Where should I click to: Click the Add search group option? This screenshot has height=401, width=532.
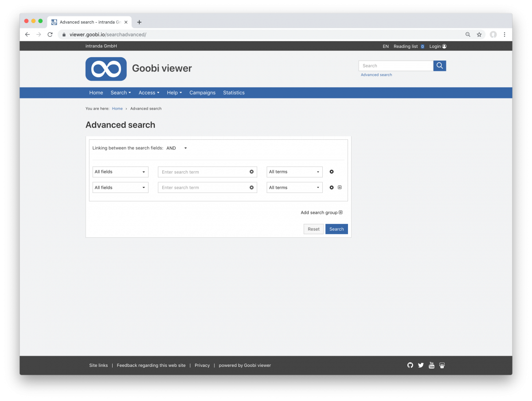(x=321, y=212)
